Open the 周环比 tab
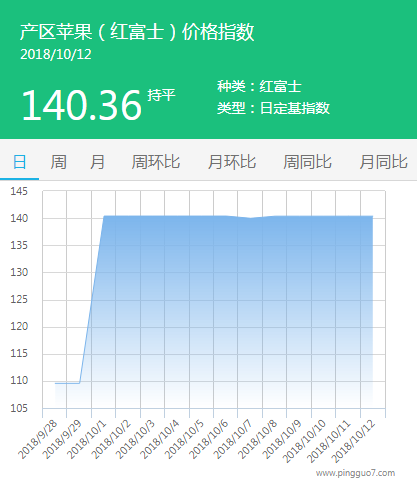This screenshot has width=417, height=485. click(156, 162)
